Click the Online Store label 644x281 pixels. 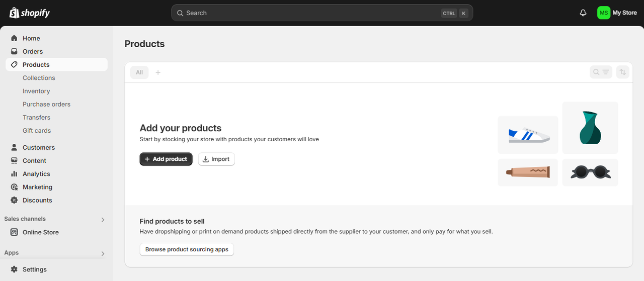tap(41, 232)
